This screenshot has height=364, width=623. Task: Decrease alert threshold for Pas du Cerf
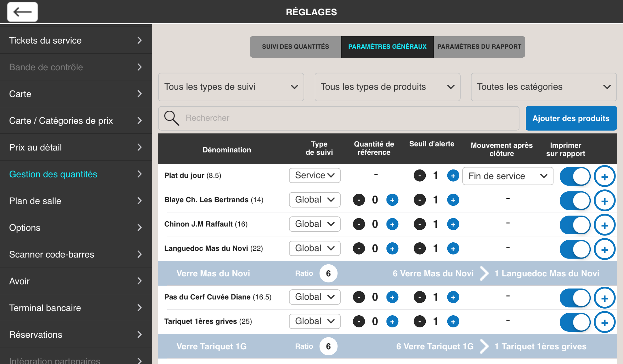[420, 297]
